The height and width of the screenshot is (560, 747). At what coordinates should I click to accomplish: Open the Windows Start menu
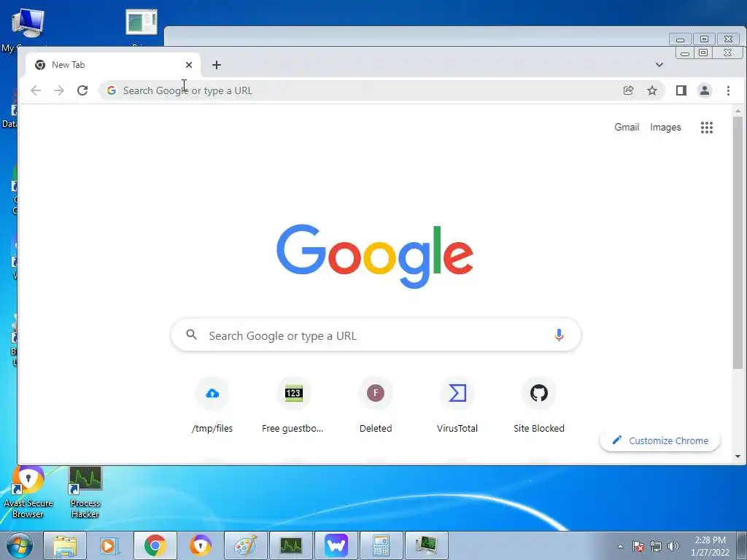click(x=20, y=545)
